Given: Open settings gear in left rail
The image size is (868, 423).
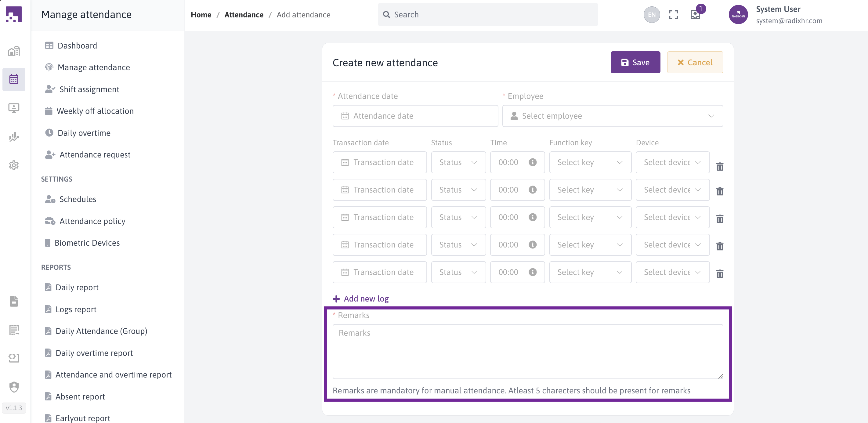Looking at the screenshot, I should [x=14, y=165].
